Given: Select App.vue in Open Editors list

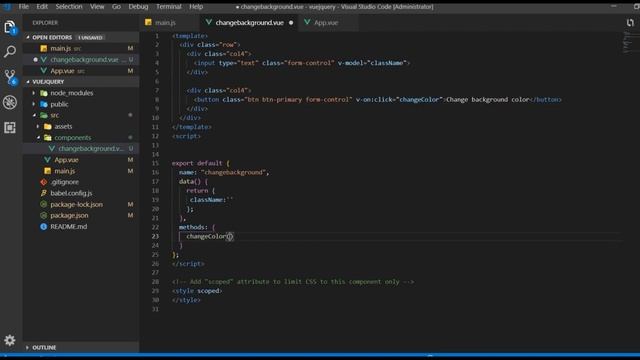Looking at the screenshot, I should pos(81,71).
